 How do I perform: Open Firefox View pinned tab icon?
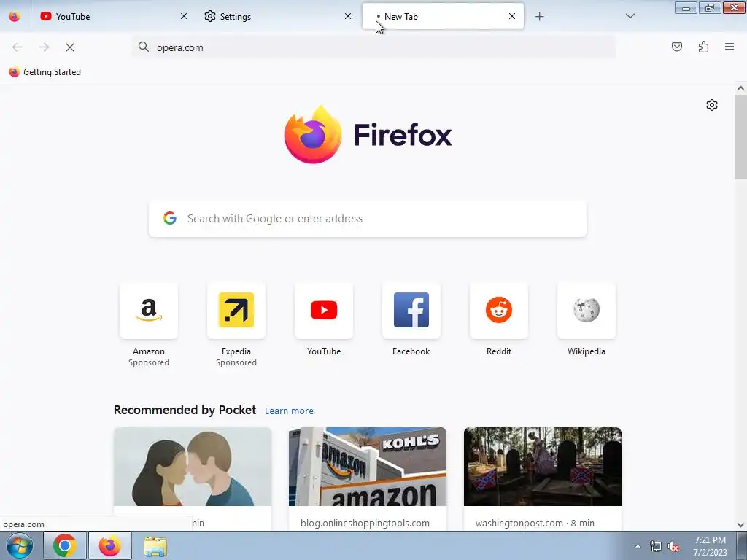[x=15, y=16]
